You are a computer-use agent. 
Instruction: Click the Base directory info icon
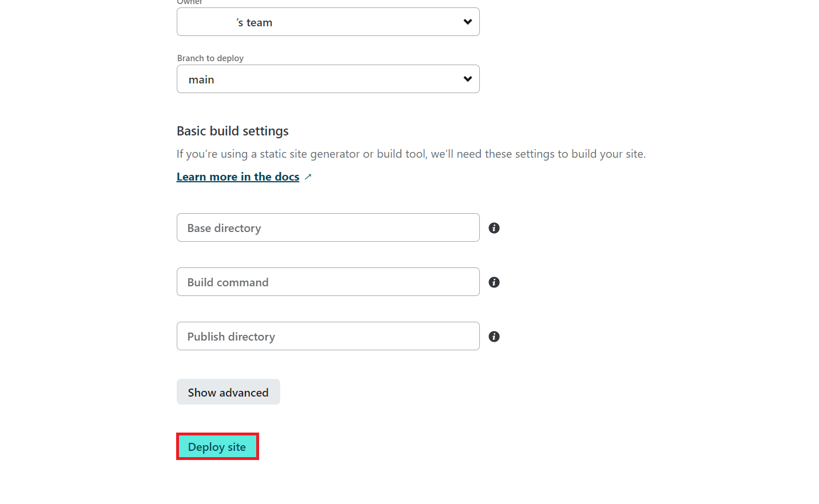click(494, 228)
